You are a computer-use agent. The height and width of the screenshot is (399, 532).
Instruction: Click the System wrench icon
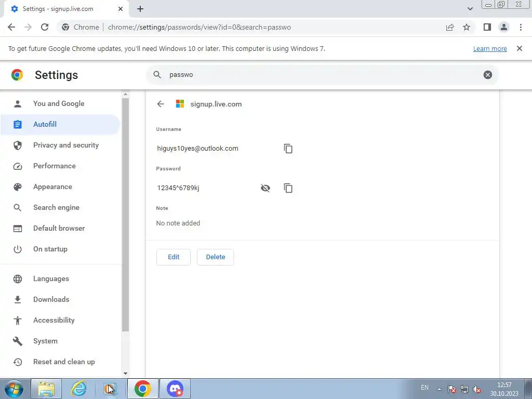tap(17, 341)
